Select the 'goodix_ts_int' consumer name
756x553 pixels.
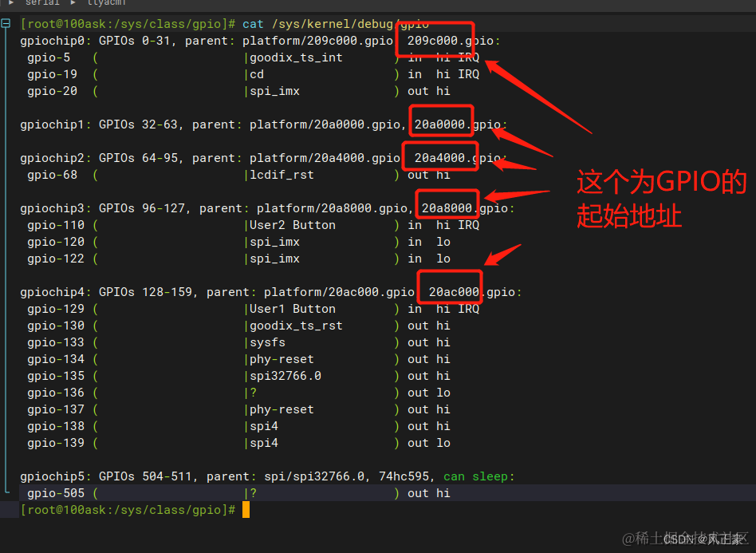point(296,57)
